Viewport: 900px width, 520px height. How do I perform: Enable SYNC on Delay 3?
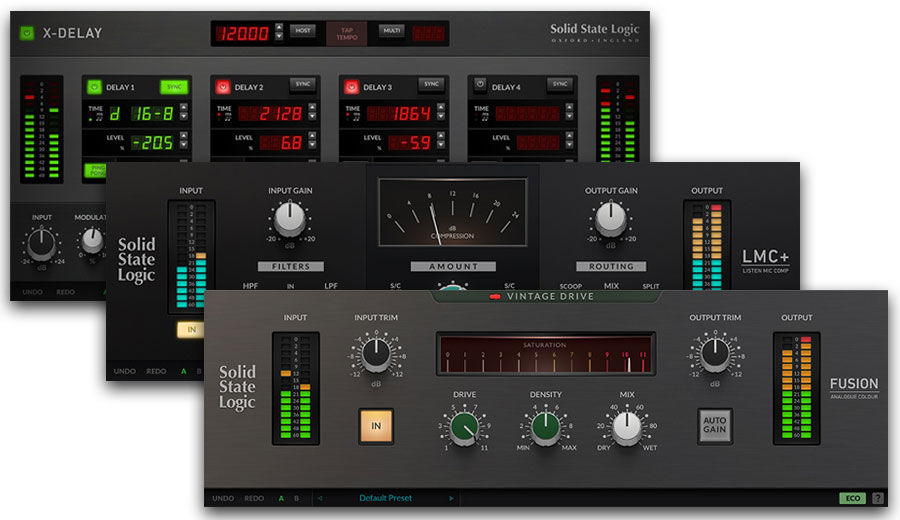431,84
